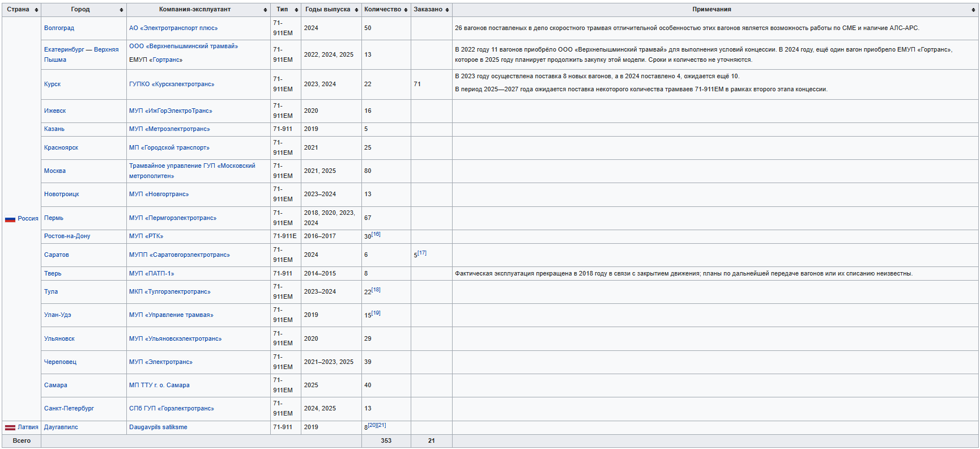The image size is (980, 449).
Task: Open the Москва city link
Action: [x=55, y=171]
